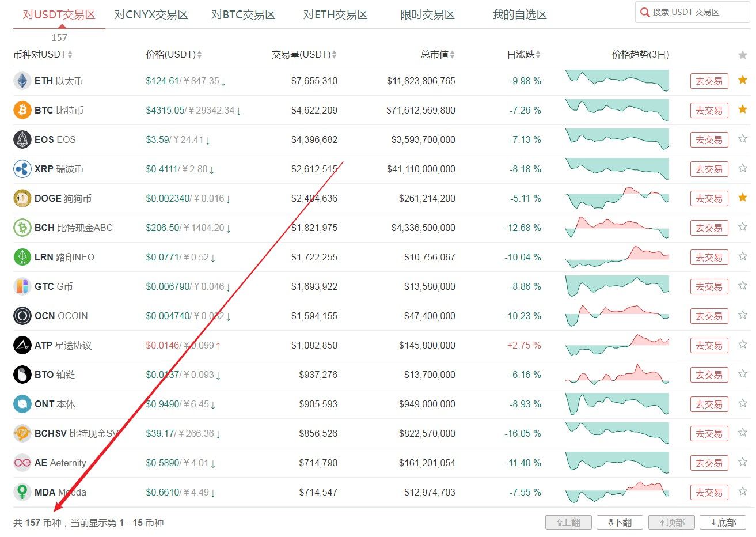
Task: Star BCHSV as favorite
Action: click(743, 433)
